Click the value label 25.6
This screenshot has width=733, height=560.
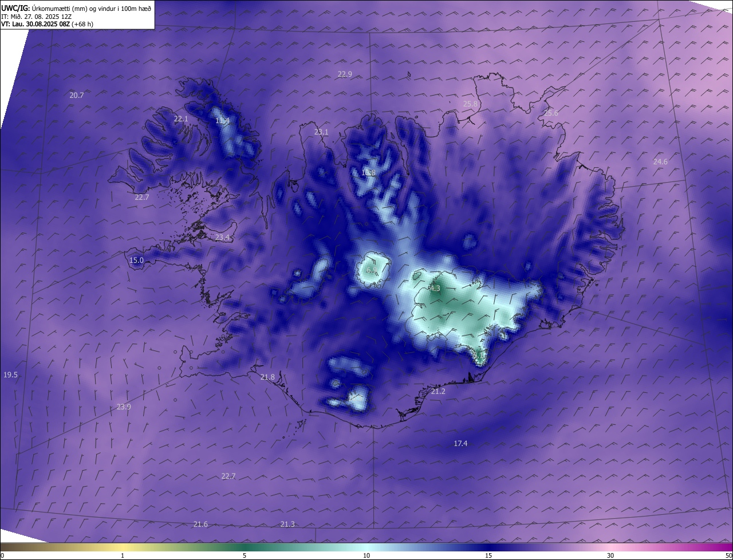coord(551,113)
